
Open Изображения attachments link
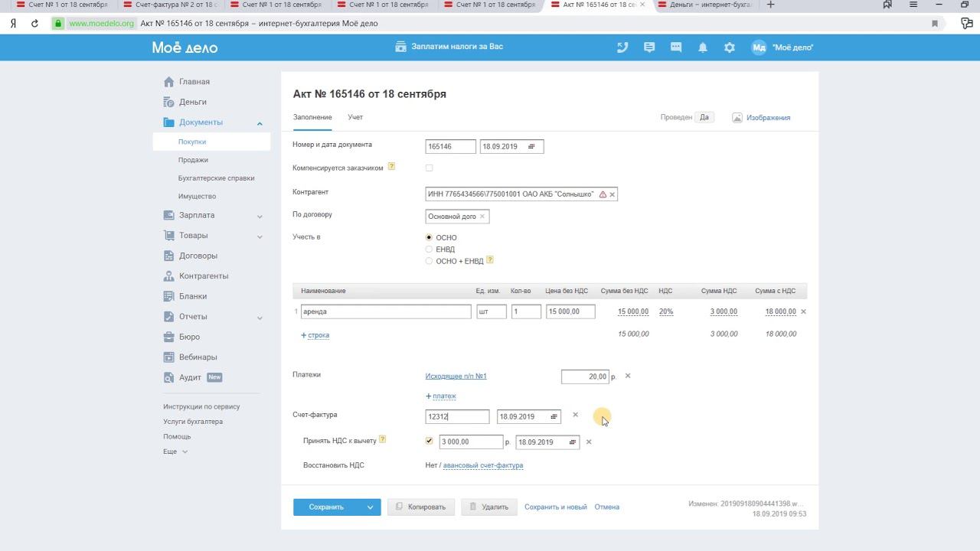(x=761, y=118)
